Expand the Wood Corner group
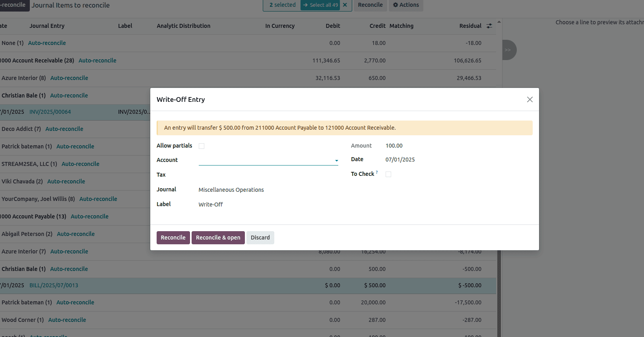 [x=22, y=320]
